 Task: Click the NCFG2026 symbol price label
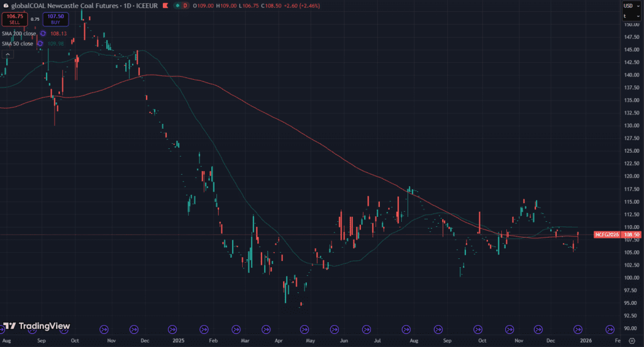(606, 234)
